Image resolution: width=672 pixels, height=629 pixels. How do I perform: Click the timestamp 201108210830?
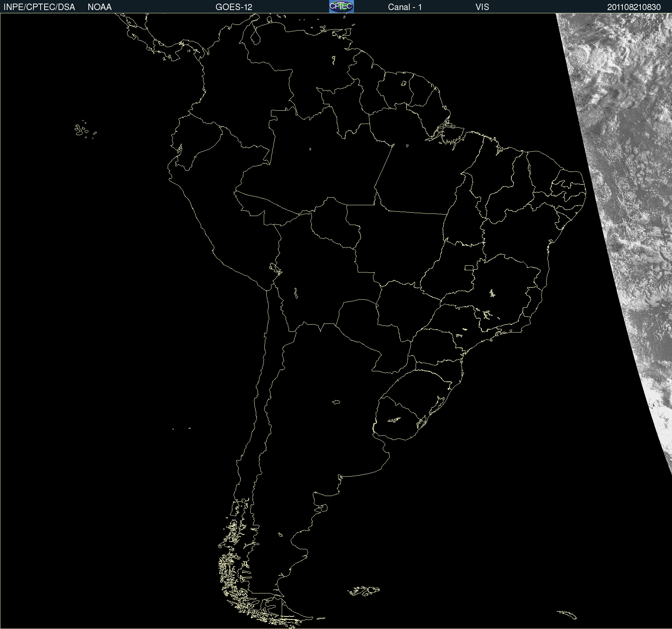coord(634,7)
